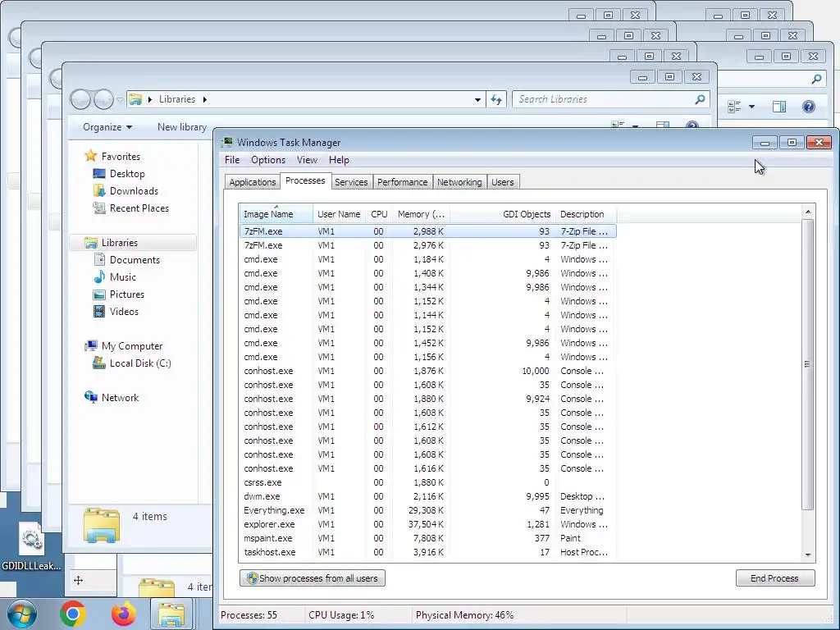Image resolution: width=840 pixels, height=630 pixels.
Task: Select cmd.exe row using 1,184 K memory
Action: coord(428,259)
